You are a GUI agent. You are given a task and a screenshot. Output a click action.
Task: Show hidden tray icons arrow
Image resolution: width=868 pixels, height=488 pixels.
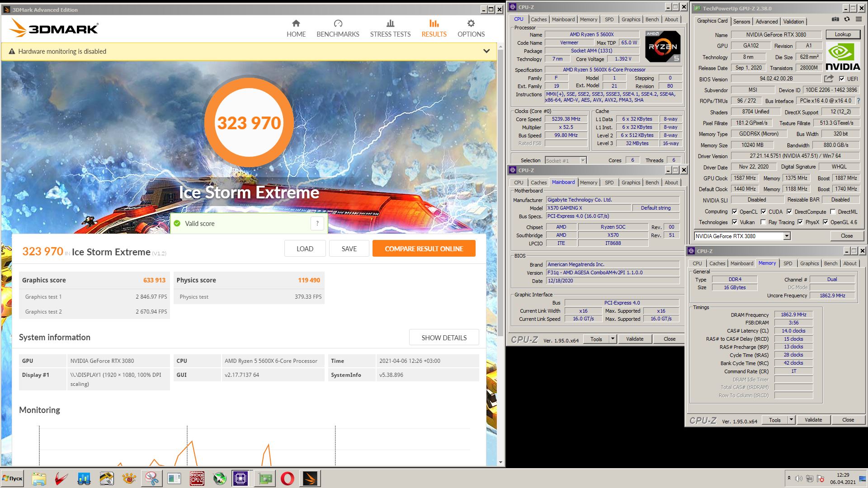(x=789, y=478)
